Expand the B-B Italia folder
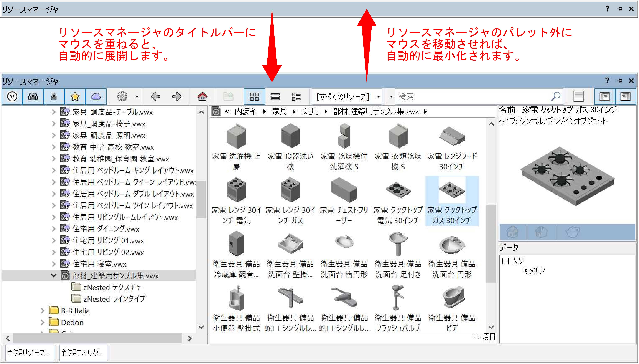 tap(42, 311)
